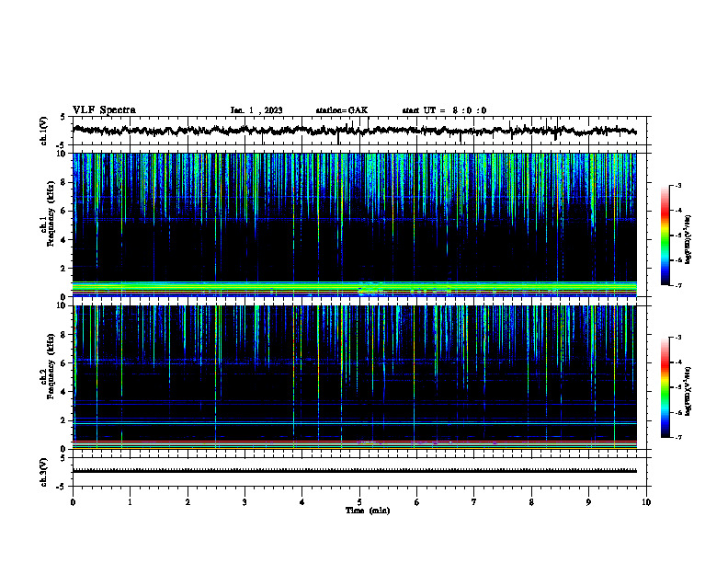Click the start UT time label
This screenshot has width=728, height=563.
444,110
